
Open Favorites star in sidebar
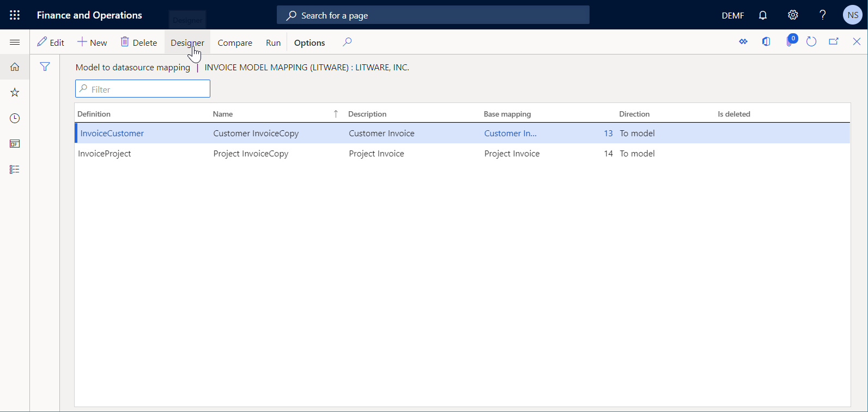click(x=15, y=93)
